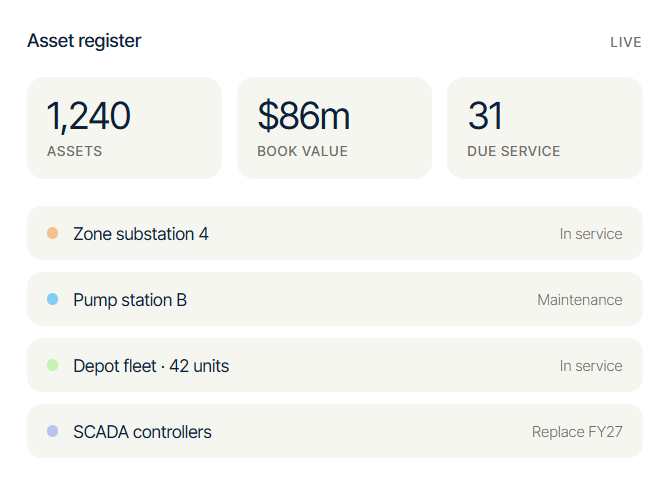
Task: Click the 1,240 Assets stat card
Action: 124,128
